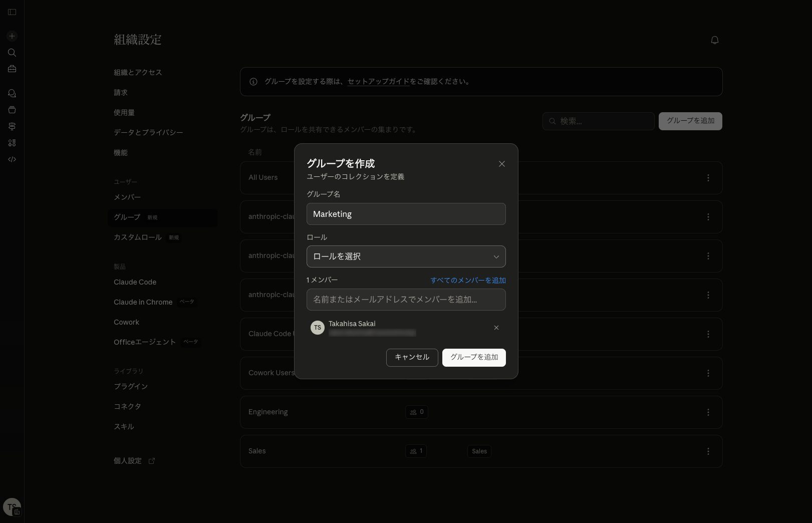Switch to the グループ sidebar section
Viewport: 812px width, 523px height.
tap(127, 217)
